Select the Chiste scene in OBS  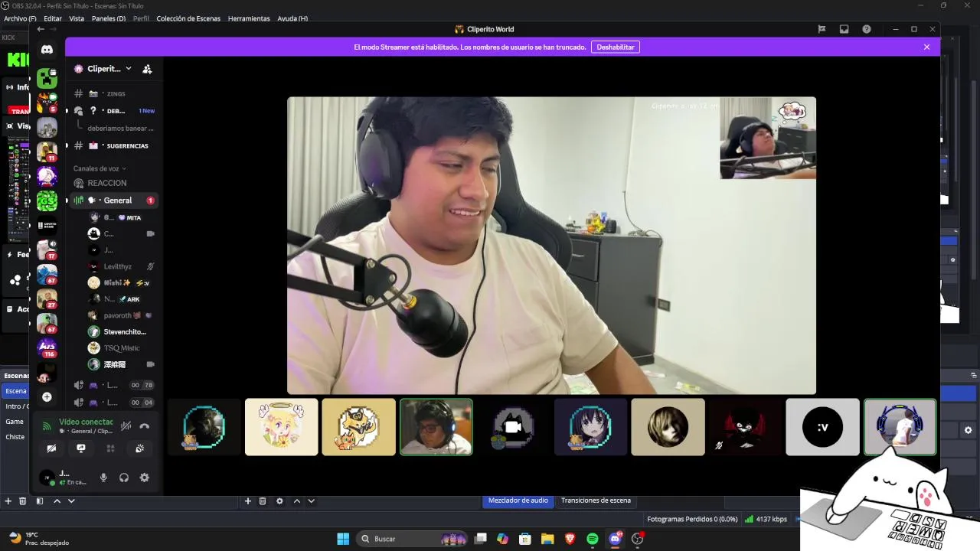(15, 437)
